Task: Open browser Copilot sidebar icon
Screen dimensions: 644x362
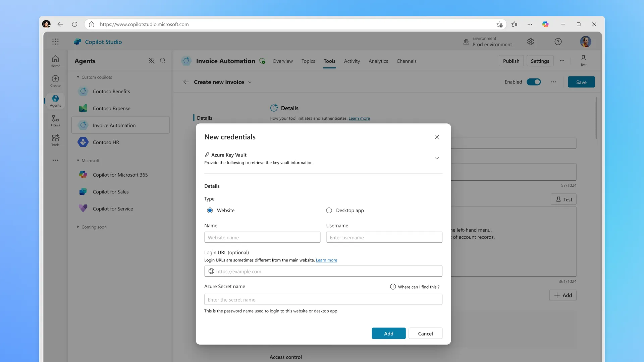Action: point(545,24)
